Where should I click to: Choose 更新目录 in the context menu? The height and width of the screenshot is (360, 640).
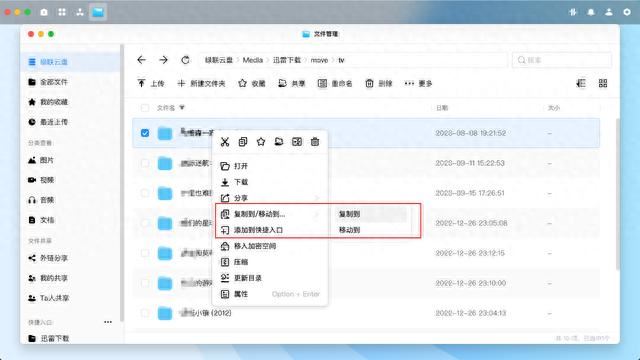pos(270,278)
